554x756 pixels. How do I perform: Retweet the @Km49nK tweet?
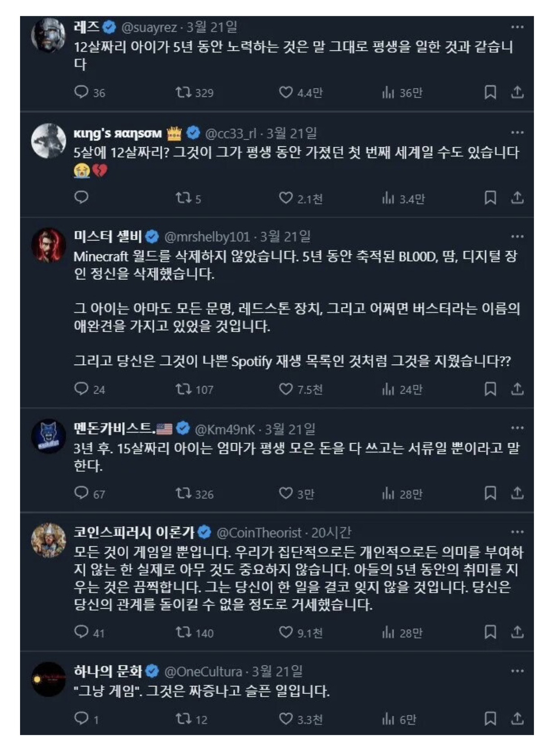click(x=183, y=493)
